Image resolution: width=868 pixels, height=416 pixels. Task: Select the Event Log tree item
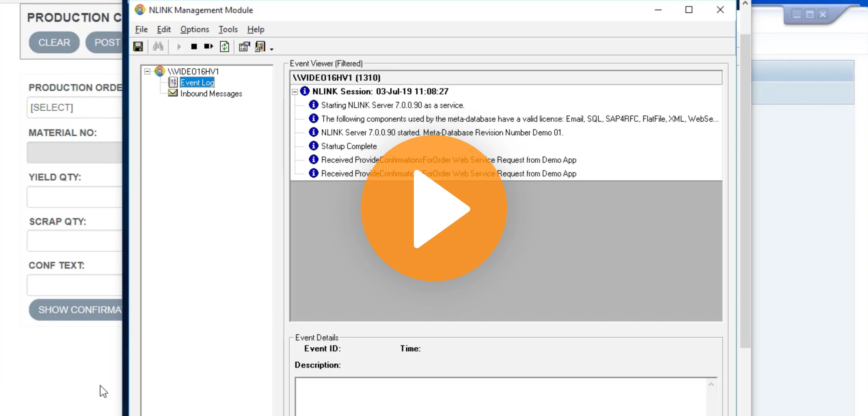click(197, 82)
